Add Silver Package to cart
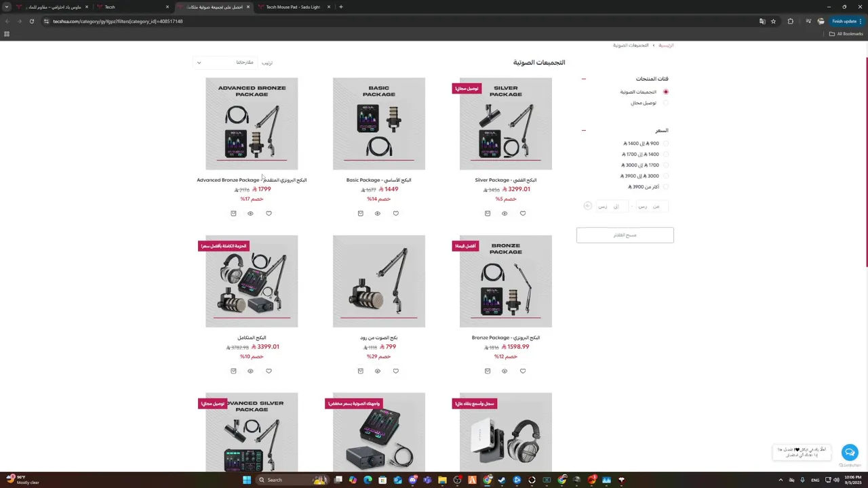Screen dimensions: 868x488 click(488, 213)
